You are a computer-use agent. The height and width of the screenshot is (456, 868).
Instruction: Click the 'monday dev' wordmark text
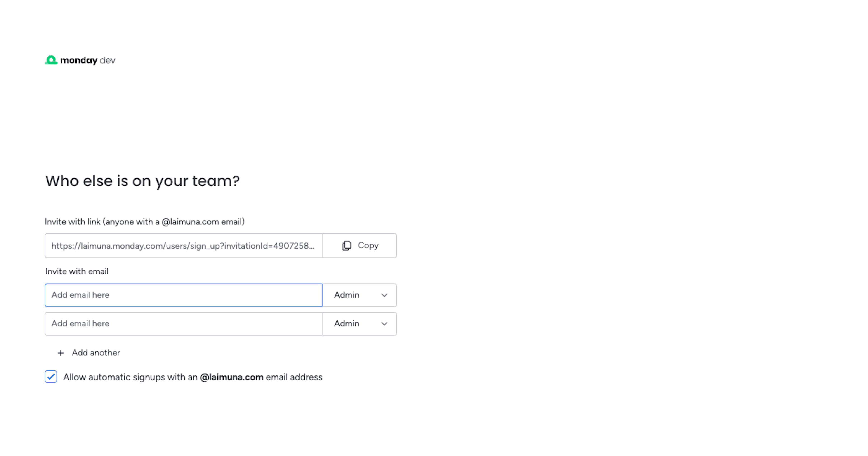(x=88, y=60)
